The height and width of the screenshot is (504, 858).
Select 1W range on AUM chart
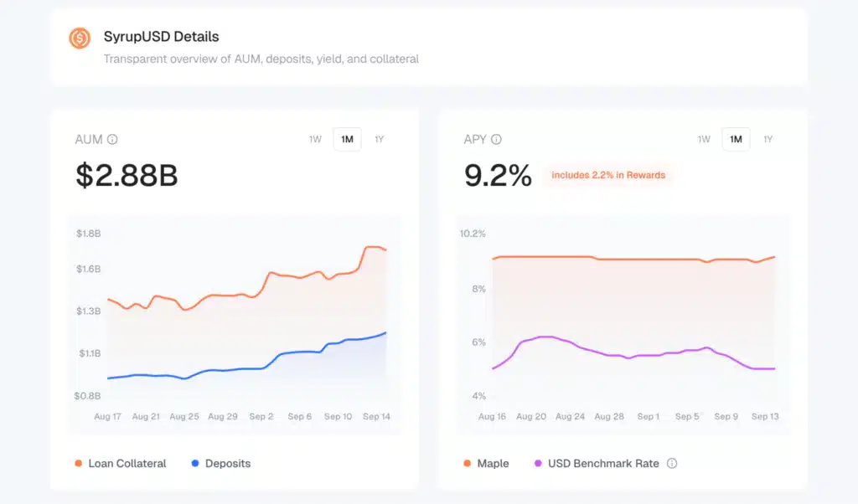(x=315, y=139)
